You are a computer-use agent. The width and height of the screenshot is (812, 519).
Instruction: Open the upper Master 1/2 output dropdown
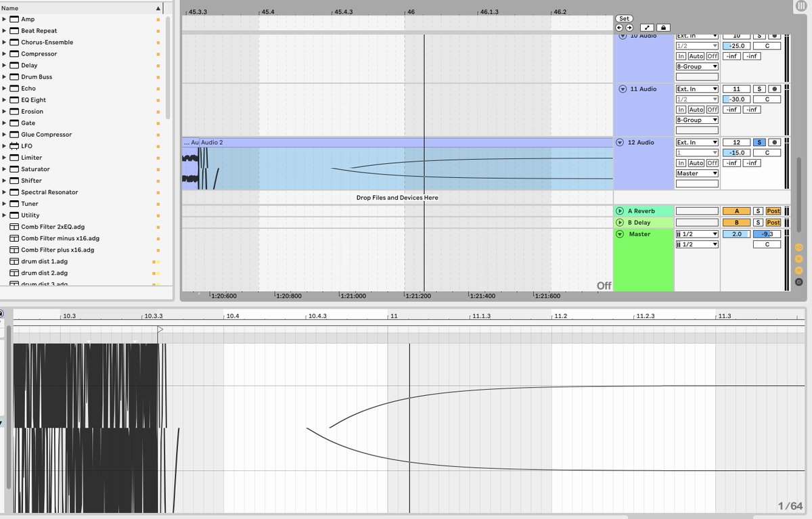click(697, 234)
